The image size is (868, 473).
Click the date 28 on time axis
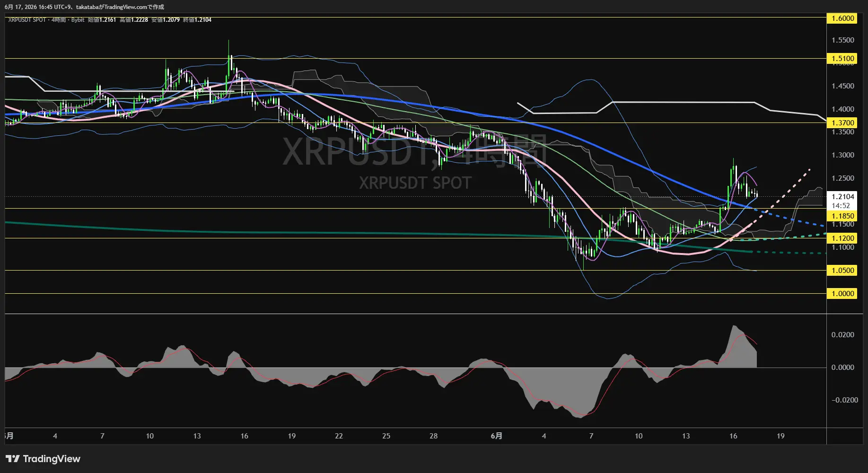pyautogui.click(x=433, y=436)
